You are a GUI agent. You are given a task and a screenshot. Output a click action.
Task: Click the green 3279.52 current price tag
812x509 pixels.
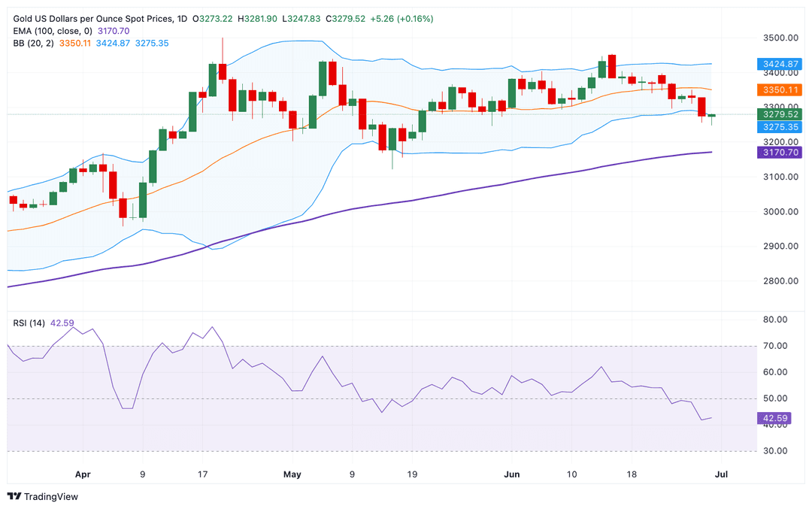(x=780, y=114)
